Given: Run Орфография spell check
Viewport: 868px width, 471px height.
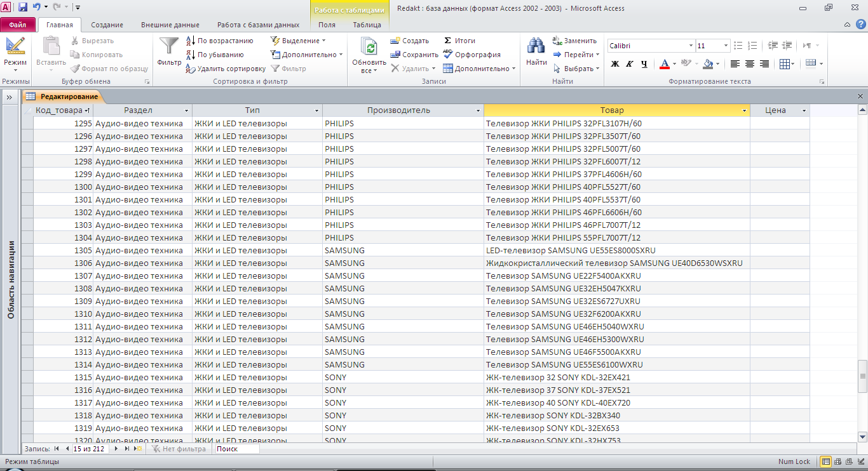Looking at the screenshot, I should [472, 55].
